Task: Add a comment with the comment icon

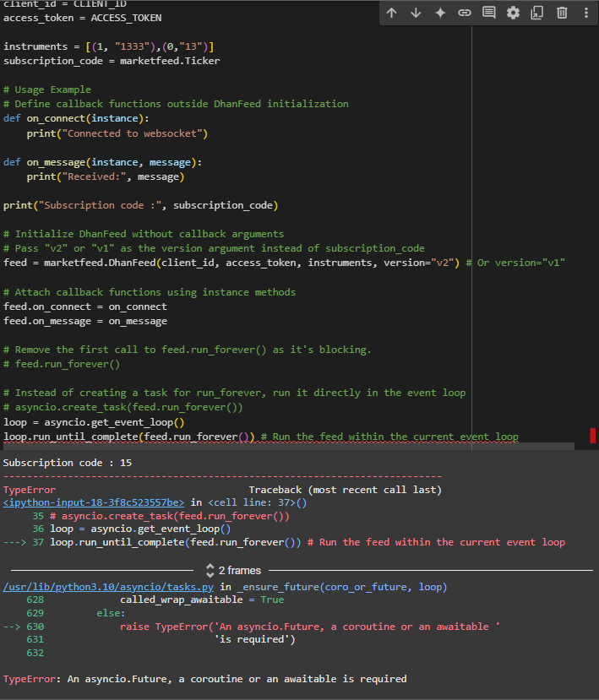Action: 488,13
